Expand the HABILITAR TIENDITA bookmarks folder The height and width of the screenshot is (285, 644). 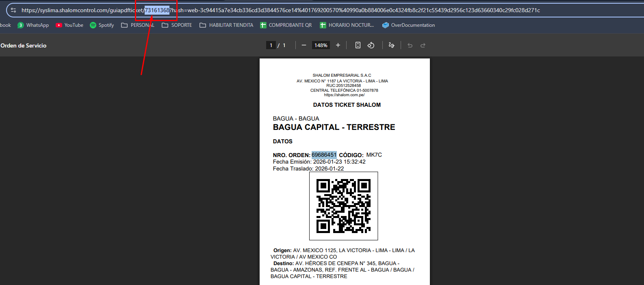coord(226,25)
